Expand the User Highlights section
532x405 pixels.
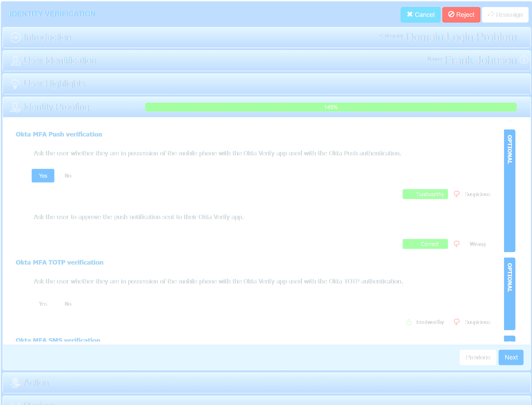coord(54,84)
